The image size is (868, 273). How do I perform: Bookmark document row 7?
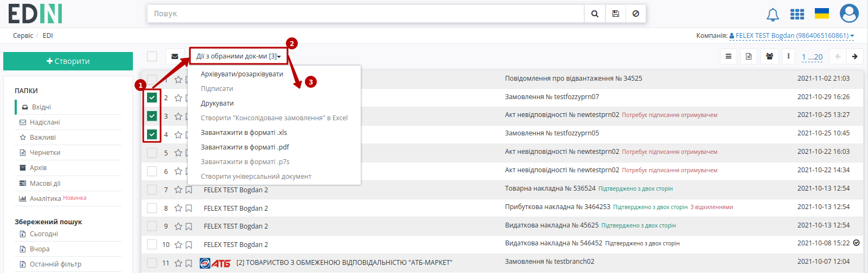point(189,190)
